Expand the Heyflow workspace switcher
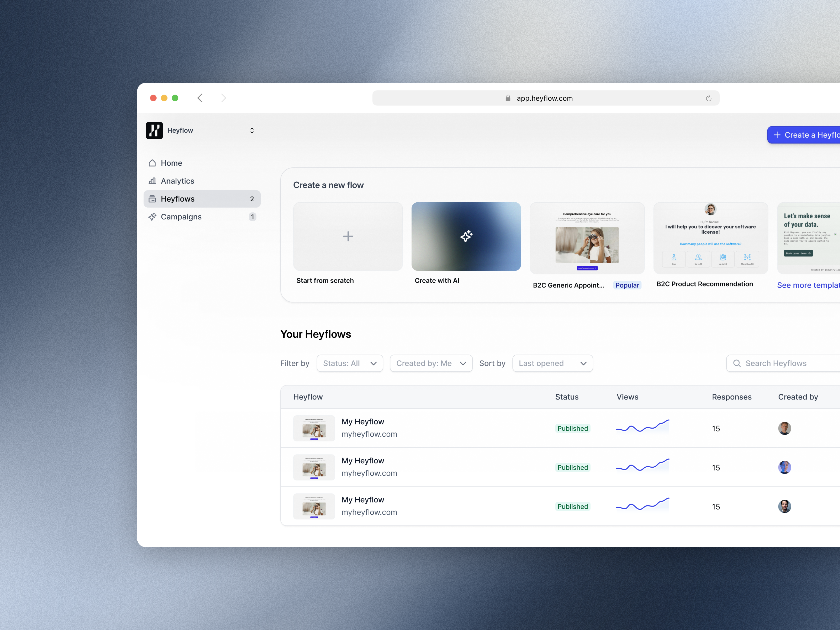Image resolution: width=840 pixels, height=630 pixels. point(251,130)
